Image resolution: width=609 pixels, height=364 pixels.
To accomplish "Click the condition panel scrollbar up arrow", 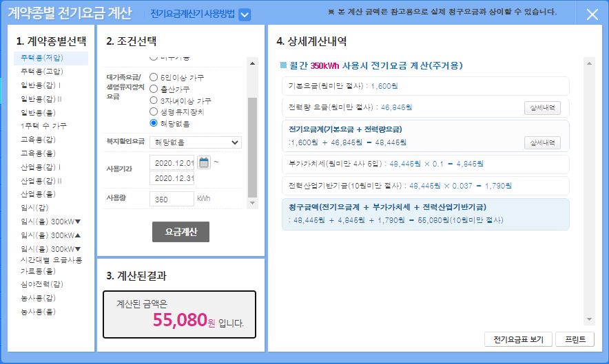I will tap(252, 63).
